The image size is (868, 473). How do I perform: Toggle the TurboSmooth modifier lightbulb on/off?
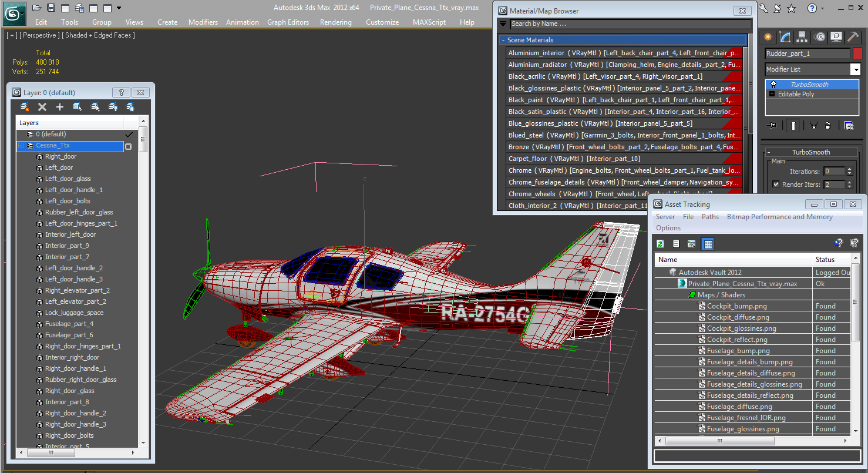coord(773,85)
